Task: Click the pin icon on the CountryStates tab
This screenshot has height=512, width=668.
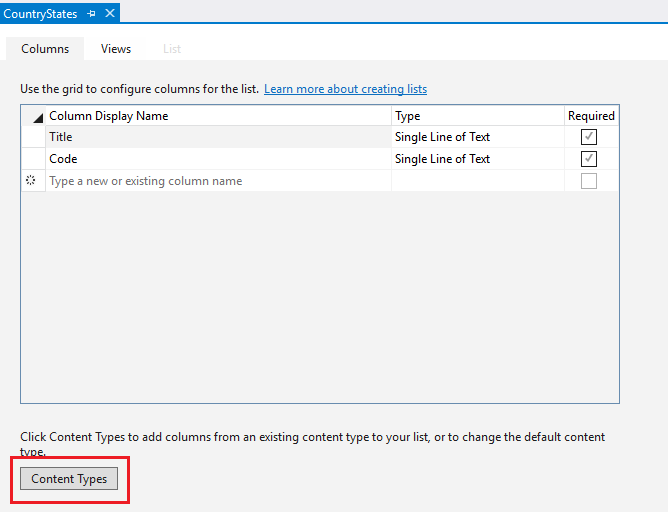Action: [x=91, y=13]
